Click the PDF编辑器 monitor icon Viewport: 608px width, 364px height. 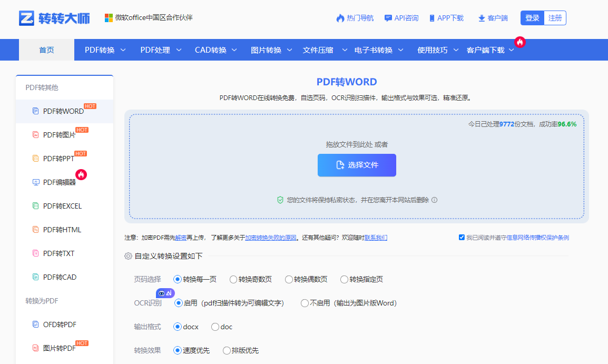36,182
